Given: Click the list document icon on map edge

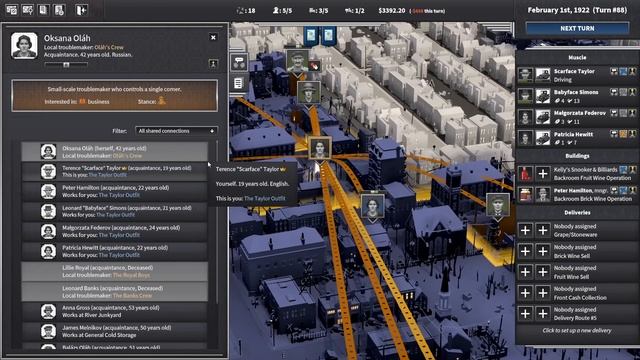Looking at the screenshot, I should tap(238, 83).
